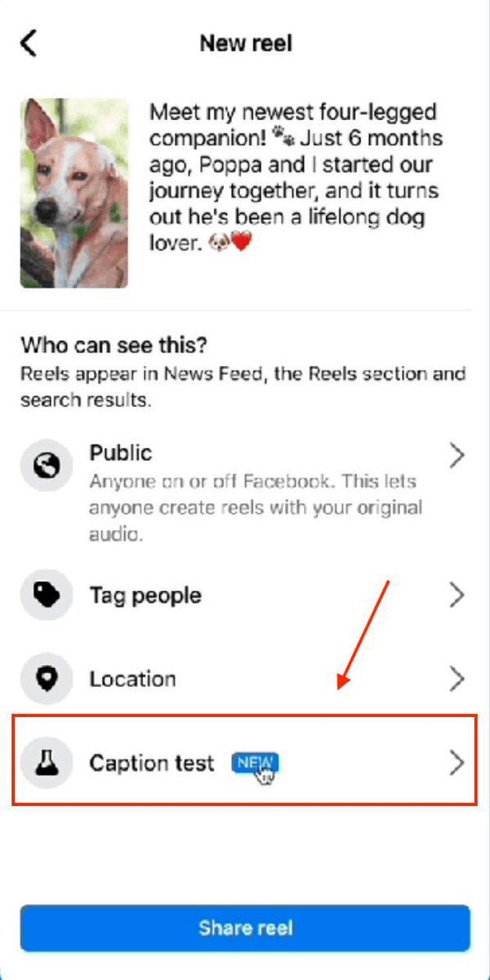Viewport: 490px width, 980px height.
Task: Open the Caption test option
Action: (245, 761)
